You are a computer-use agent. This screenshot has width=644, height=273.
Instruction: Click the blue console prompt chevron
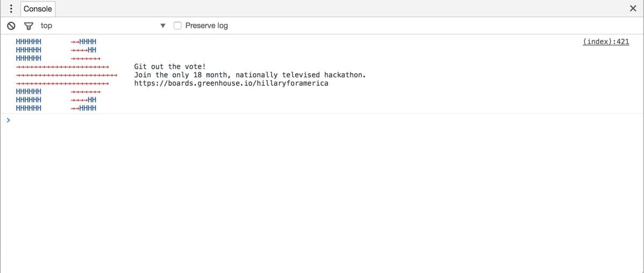click(x=8, y=121)
